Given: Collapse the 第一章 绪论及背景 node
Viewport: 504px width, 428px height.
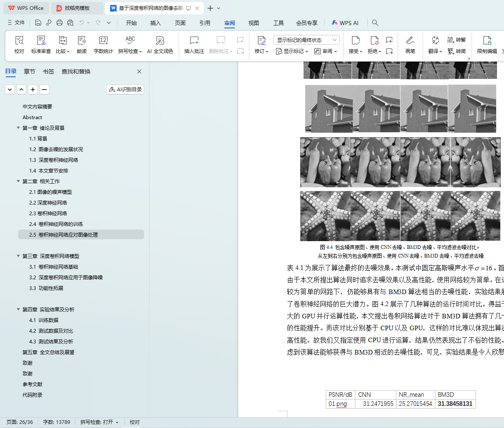Looking at the screenshot, I should pos(18,128).
